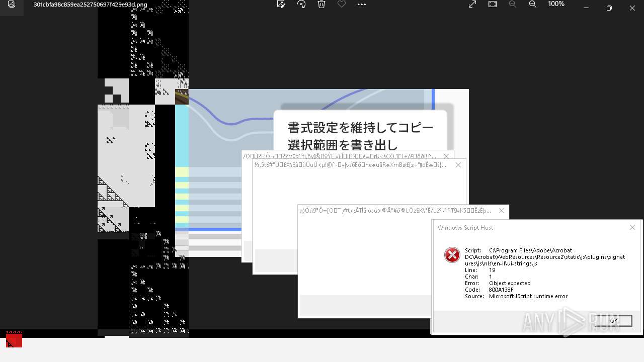This screenshot has width=644, height=362.
Task: Close the dialog titled starting with "g)Óú9"
Action: click(x=502, y=211)
